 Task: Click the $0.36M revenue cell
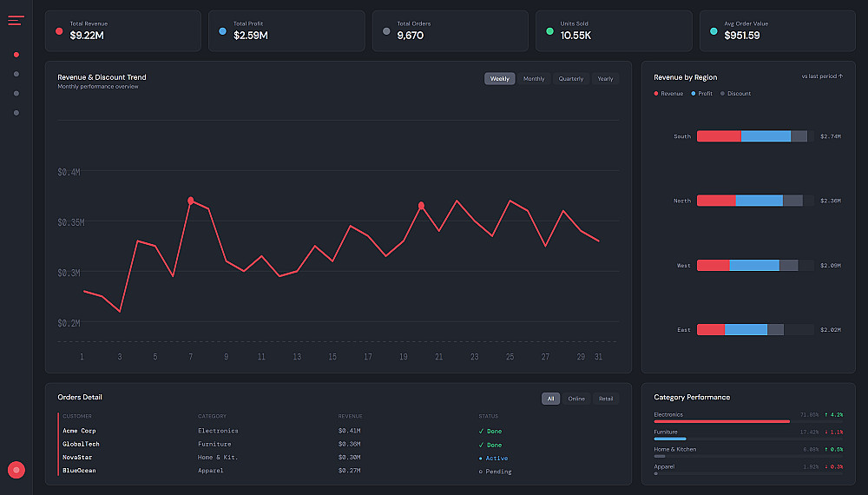tap(349, 444)
